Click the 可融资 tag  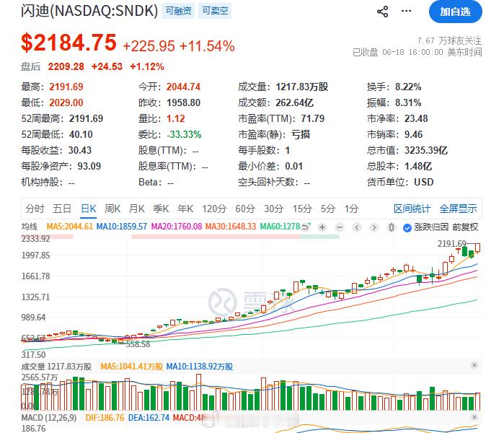pyautogui.click(x=178, y=11)
